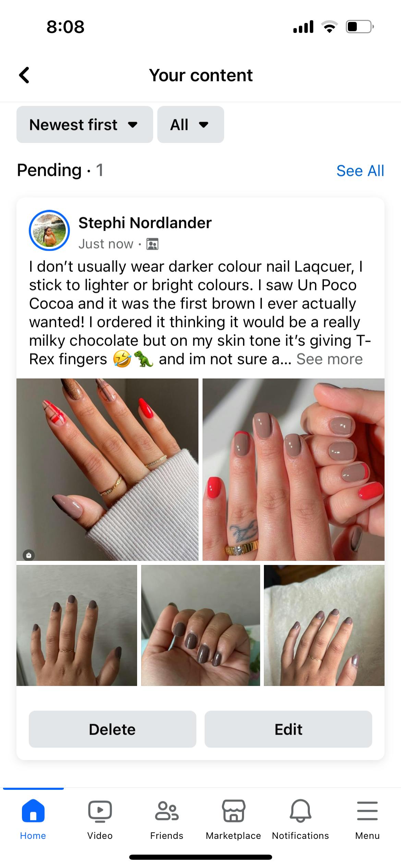Tap the Delete button on the post
Screen dimensions: 401x868
[112, 729]
